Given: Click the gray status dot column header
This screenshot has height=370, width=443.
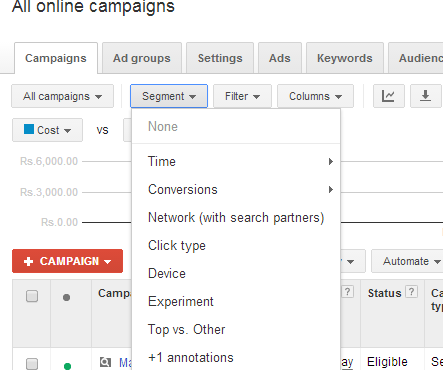Looking at the screenshot, I should (x=66, y=297).
